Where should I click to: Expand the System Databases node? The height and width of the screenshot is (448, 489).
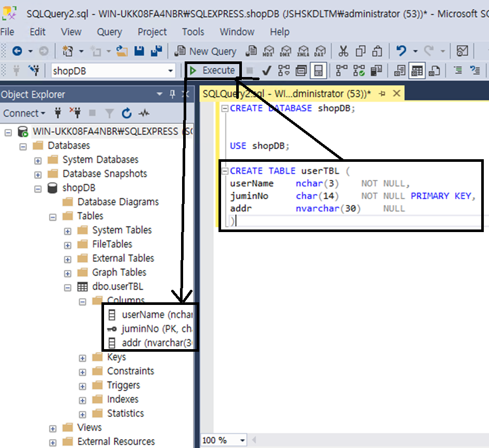37,160
